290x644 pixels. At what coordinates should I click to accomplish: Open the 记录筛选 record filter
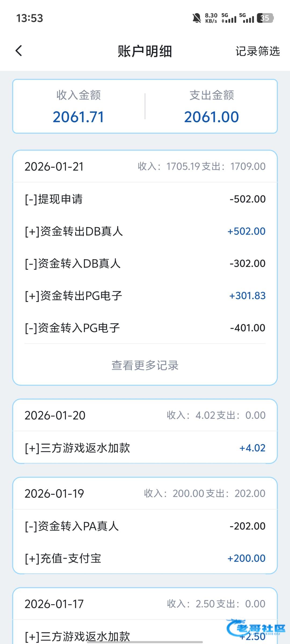click(x=258, y=51)
